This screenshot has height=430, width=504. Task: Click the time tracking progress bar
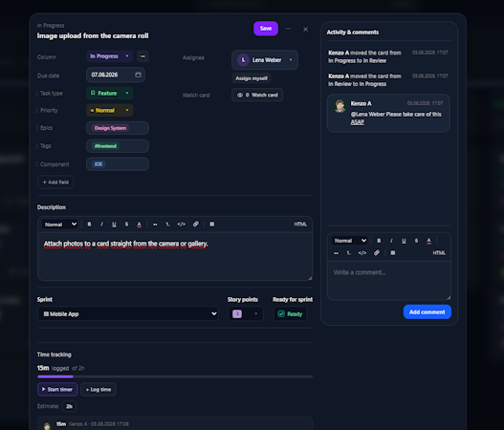point(175,376)
